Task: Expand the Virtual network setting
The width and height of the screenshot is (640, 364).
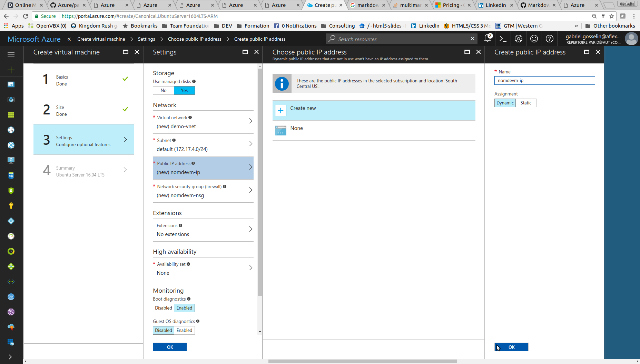Action: [x=203, y=122]
